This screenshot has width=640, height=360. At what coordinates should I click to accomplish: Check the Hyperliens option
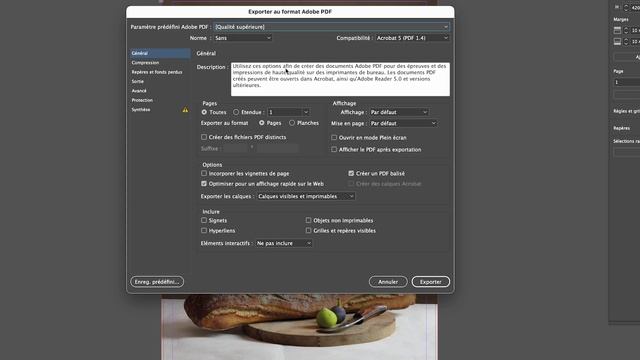pos(204,231)
